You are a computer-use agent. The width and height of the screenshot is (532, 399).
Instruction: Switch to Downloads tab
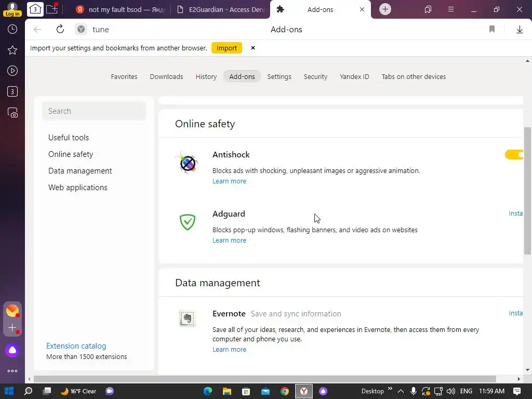click(x=166, y=77)
